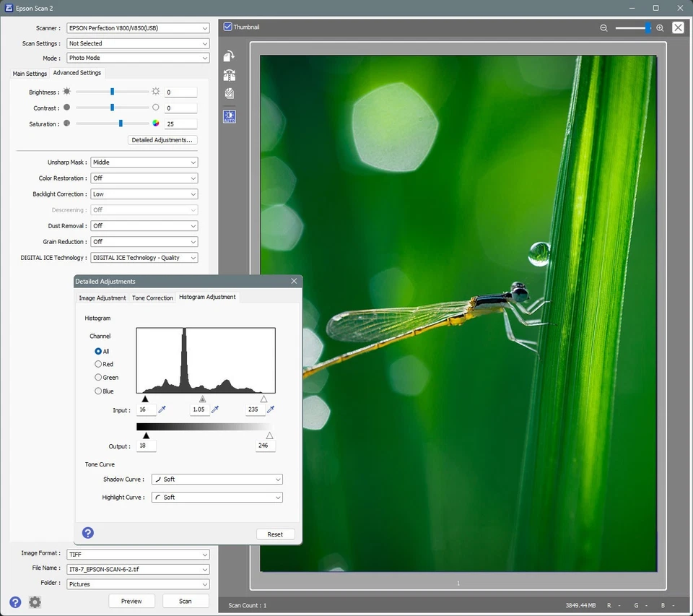Screen dimensions: 693x616
Task: Click the zoom out magnifier icon
Action: point(603,27)
